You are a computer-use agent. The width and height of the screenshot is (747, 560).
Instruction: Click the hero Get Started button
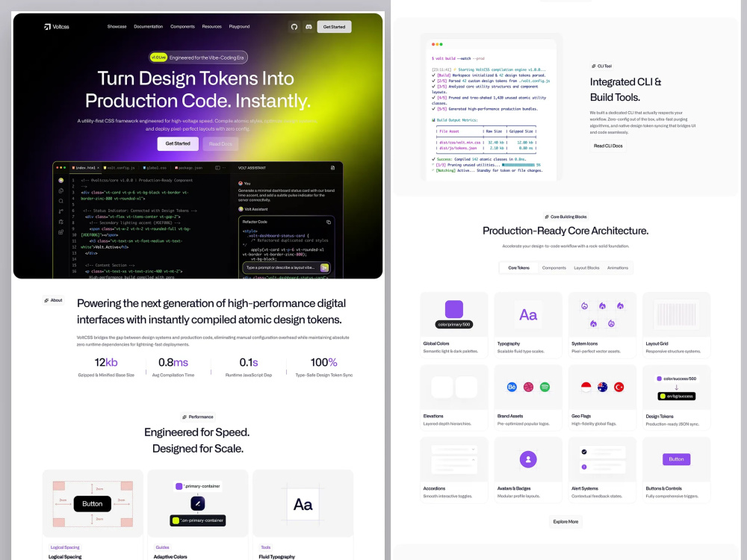pyautogui.click(x=178, y=143)
